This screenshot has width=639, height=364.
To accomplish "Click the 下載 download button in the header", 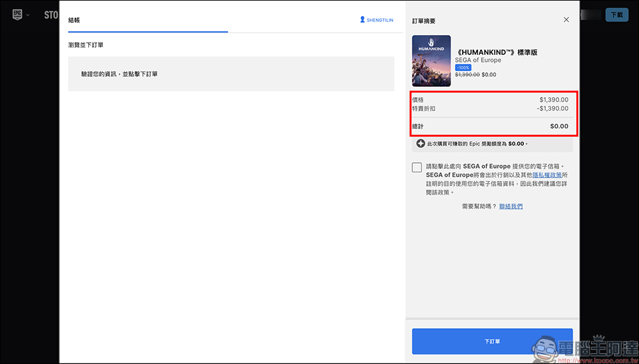I will pyautogui.click(x=617, y=15).
